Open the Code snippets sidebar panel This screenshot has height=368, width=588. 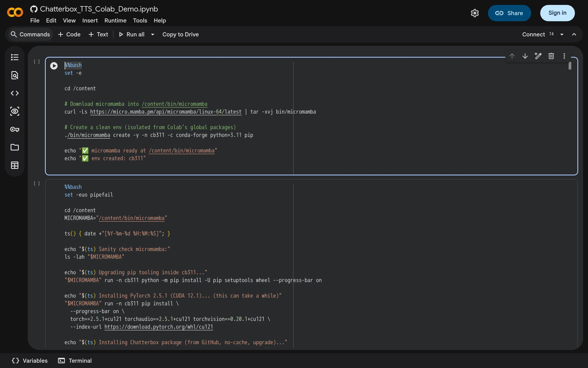(14, 93)
